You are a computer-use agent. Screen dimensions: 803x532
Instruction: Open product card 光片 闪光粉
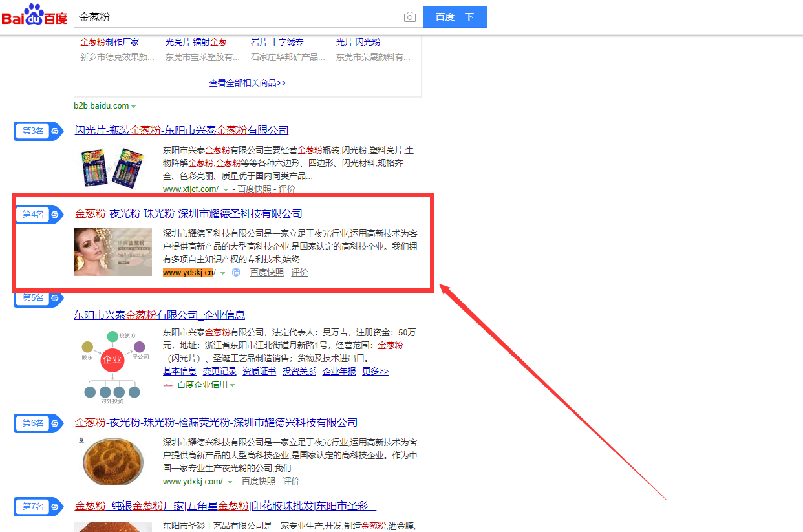(358, 42)
